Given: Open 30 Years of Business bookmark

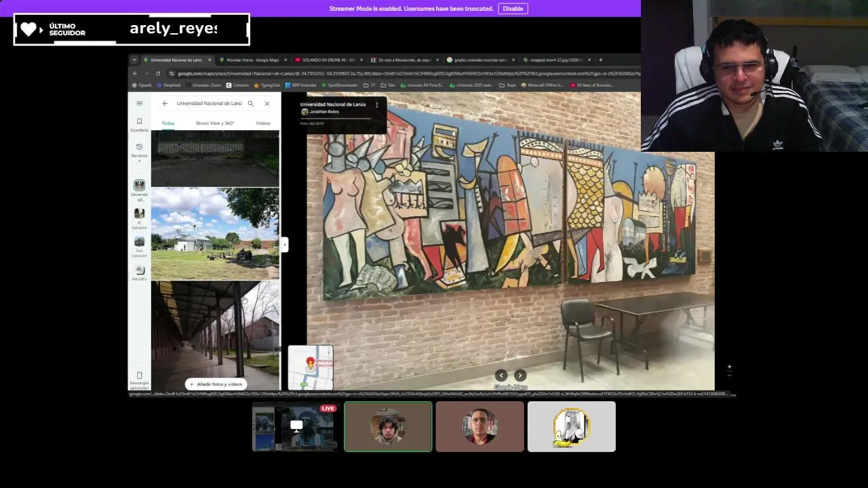Looking at the screenshot, I should click(x=592, y=85).
